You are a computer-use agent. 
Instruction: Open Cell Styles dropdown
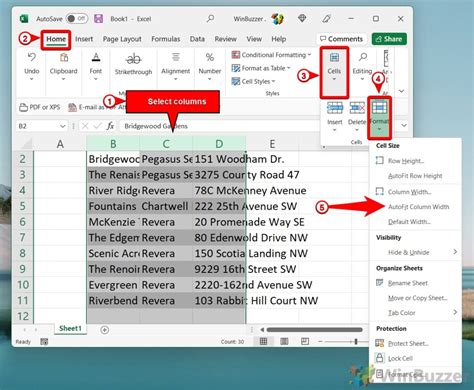253,81
